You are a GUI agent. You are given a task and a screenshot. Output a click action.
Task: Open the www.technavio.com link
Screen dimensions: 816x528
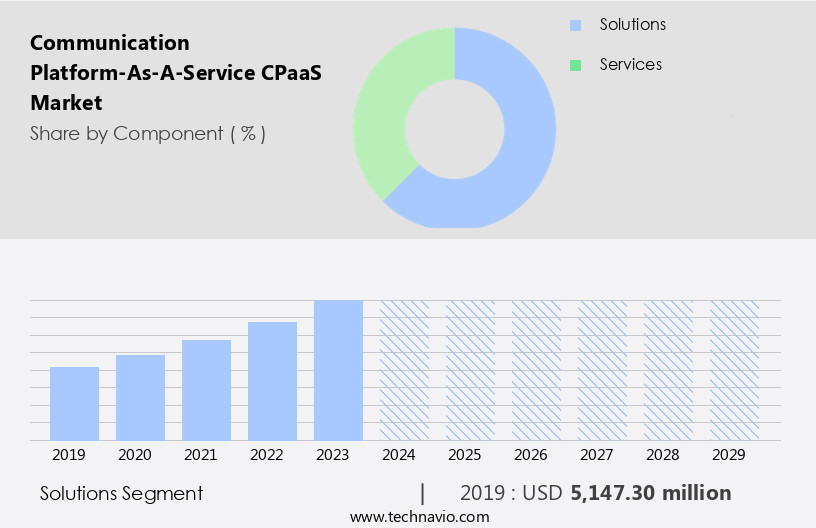click(419, 516)
